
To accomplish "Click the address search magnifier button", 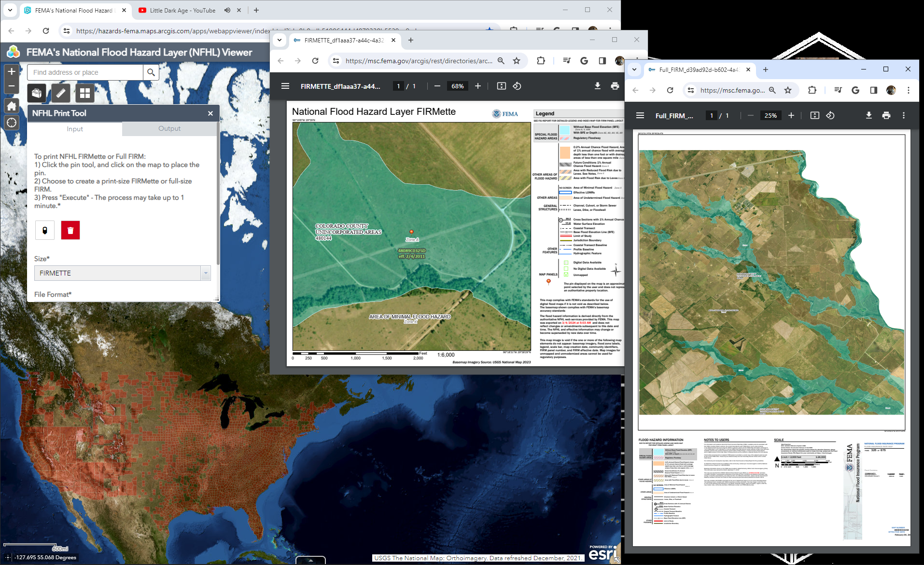I will pos(151,72).
